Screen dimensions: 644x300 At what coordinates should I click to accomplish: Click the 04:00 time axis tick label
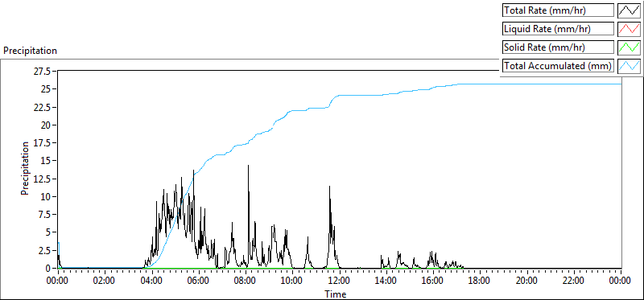(x=151, y=281)
